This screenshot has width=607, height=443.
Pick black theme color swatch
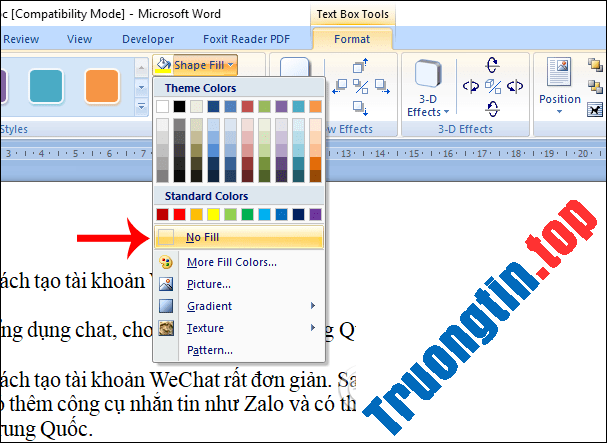(x=179, y=106)
